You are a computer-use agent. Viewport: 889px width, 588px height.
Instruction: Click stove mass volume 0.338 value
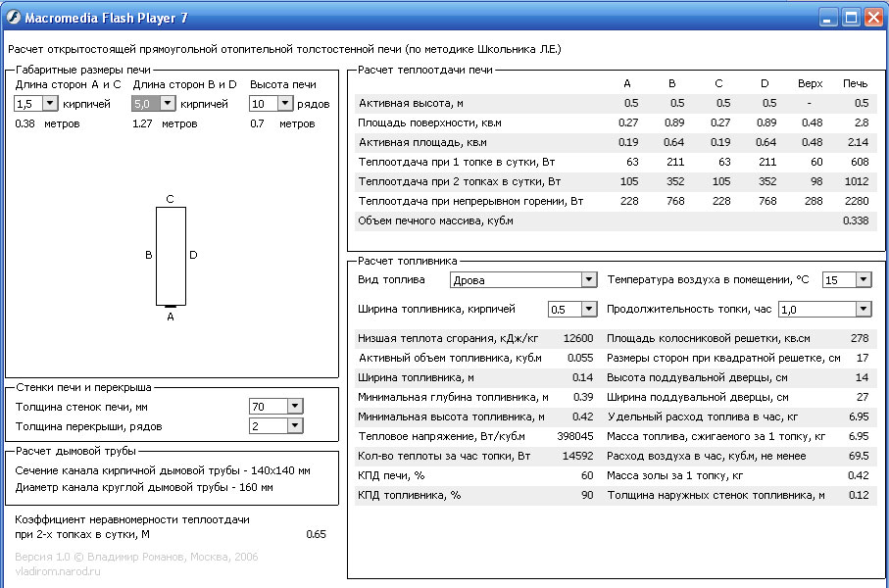click(x=856, y=220)
